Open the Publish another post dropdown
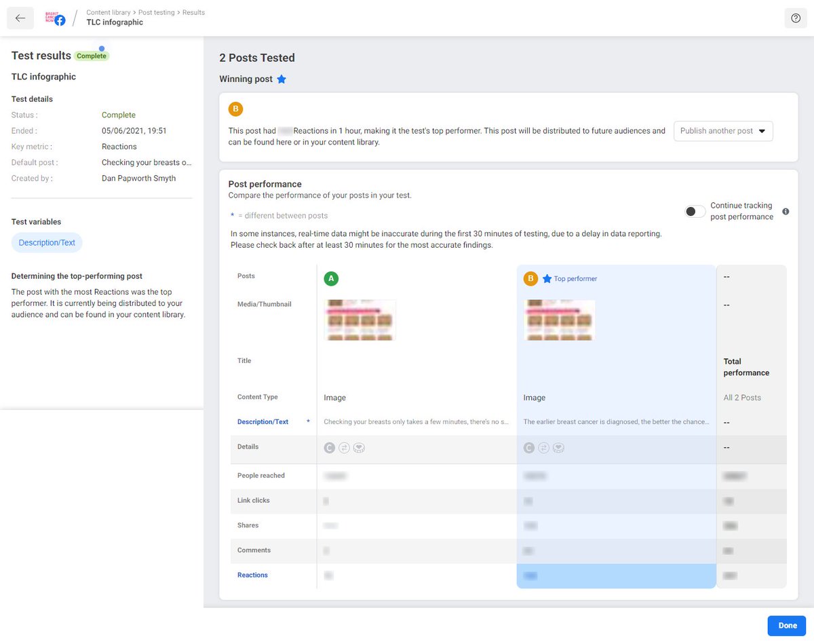The image size is (814, 644). 723,131
